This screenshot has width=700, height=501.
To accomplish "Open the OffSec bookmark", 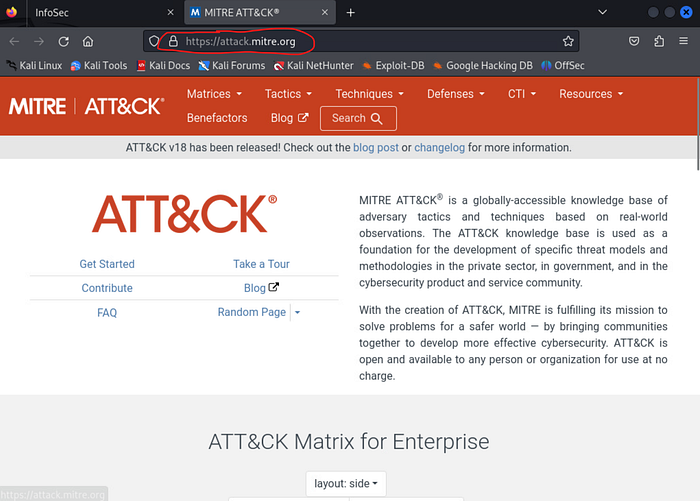I will click(x=562, y=66).
